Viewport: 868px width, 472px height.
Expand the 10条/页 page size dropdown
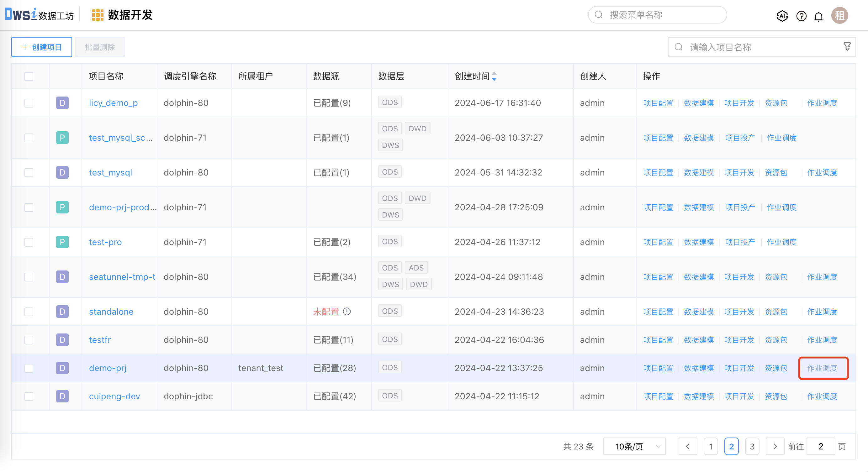634,446
